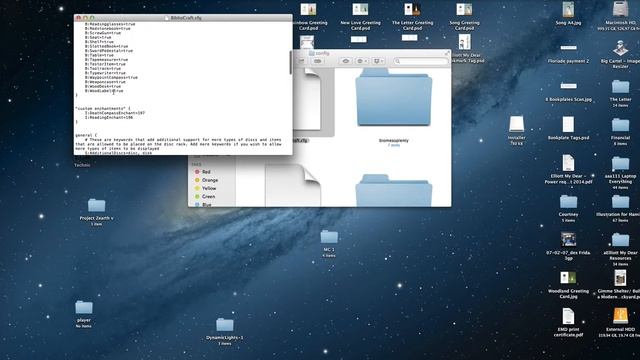Image resolution: width=640 pixels, height=360 pixels.
Task: Open the Bookplate Tags.psd file icon
Action: [568, 124]
